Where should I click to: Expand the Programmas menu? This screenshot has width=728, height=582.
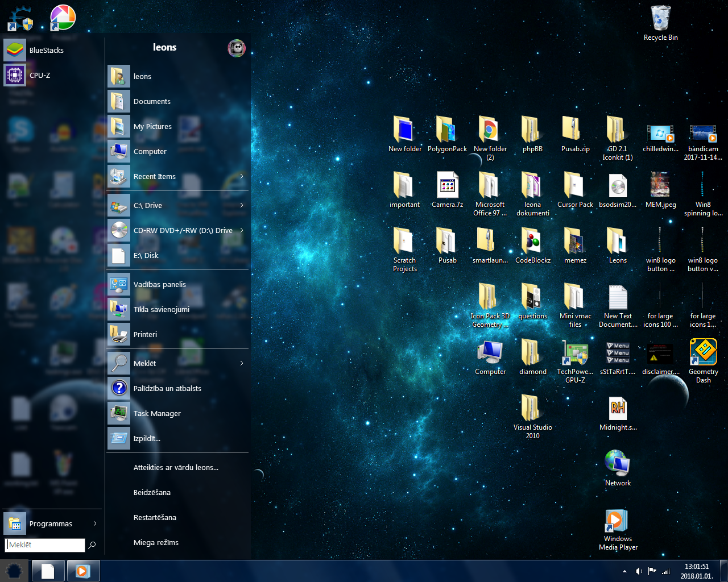[51, 523]
